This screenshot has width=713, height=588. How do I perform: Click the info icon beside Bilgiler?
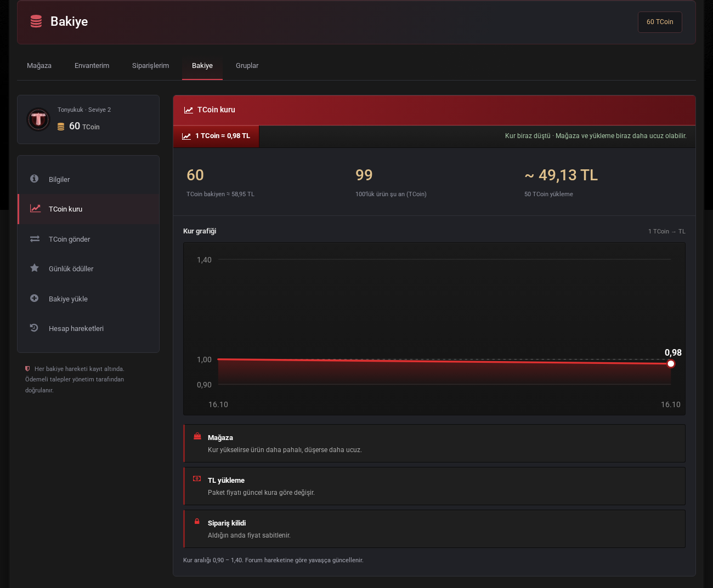[34, 179]
